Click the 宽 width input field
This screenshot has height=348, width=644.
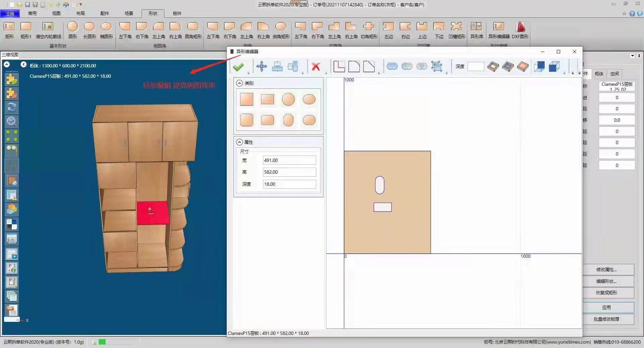(289, 160)
